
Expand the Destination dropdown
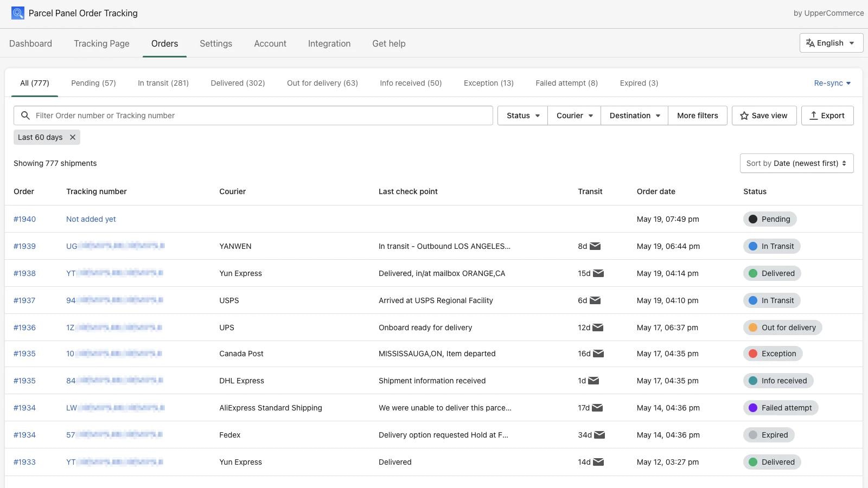[x=634, y=115]
